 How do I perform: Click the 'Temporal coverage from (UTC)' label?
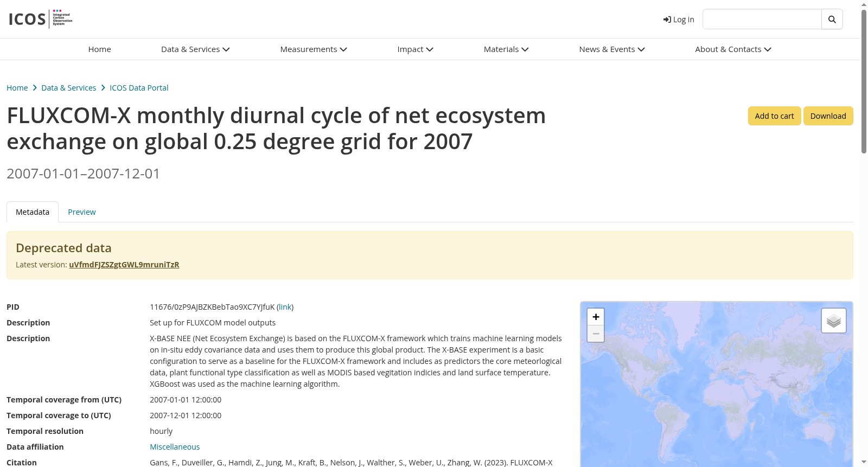point(64,400)
